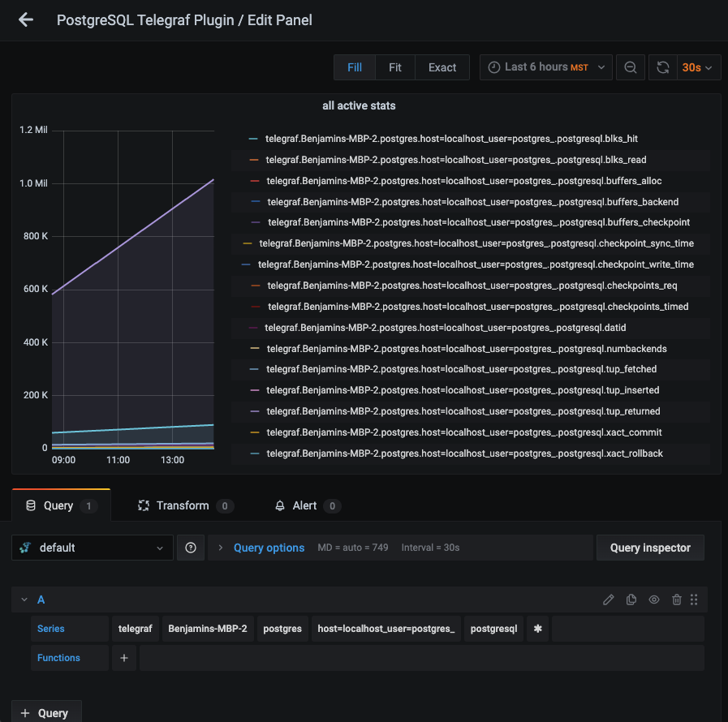Click the buffers_checkpoint legend series name
The height and width of the screenshot is (722, 728).
479,222
